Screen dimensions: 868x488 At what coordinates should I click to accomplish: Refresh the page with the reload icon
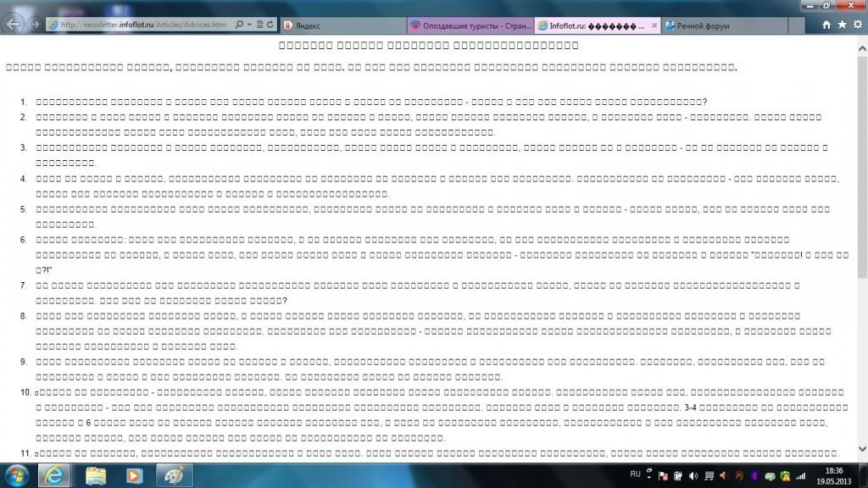coord(270,25)
